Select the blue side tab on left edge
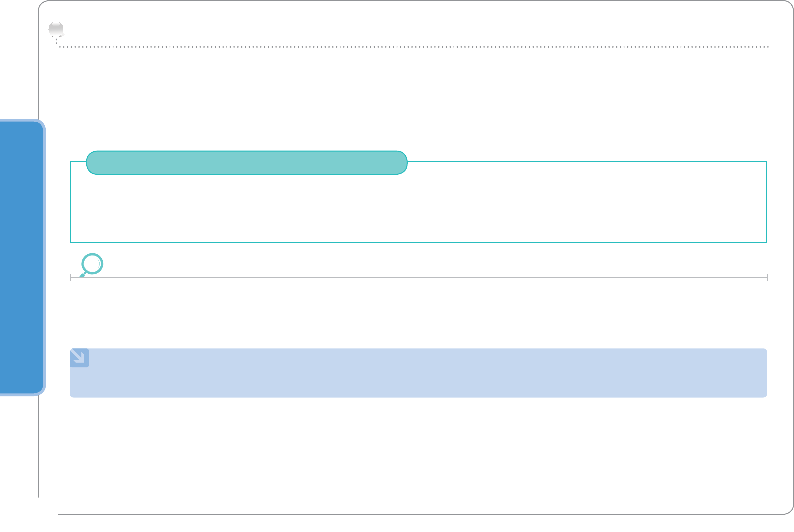The width and height of the screenshot is (794, 532). [21, 257]
